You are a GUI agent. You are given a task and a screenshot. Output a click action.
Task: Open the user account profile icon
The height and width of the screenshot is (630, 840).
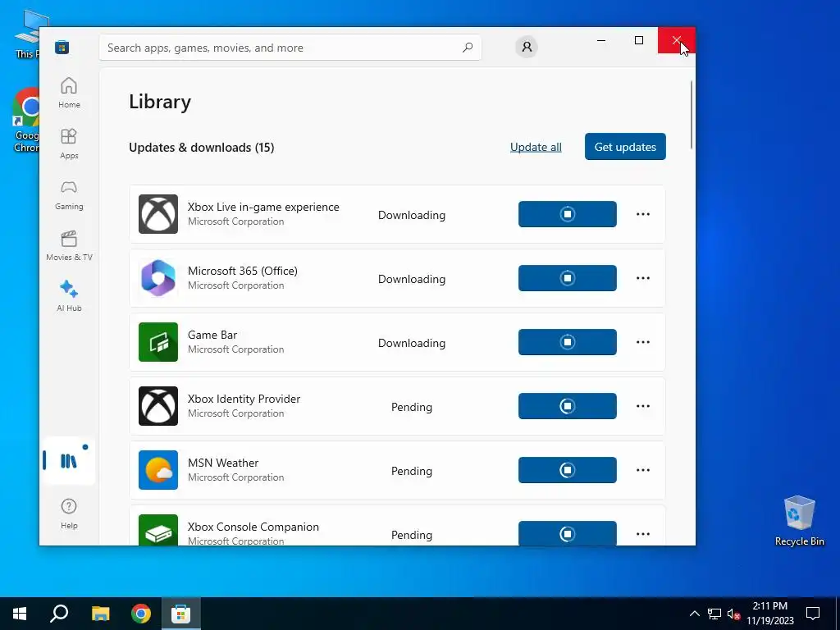(527, 47)
